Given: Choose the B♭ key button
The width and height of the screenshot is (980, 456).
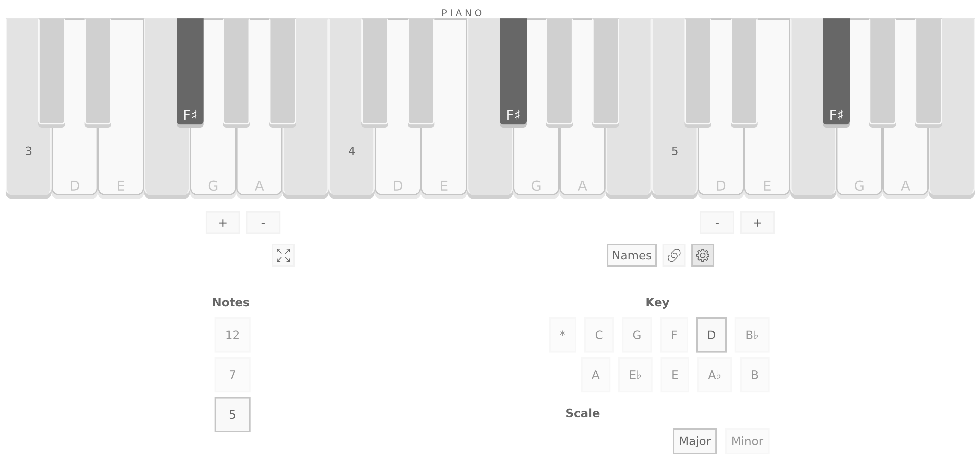Looking at the screenshot, I should (x=752, y=335).
